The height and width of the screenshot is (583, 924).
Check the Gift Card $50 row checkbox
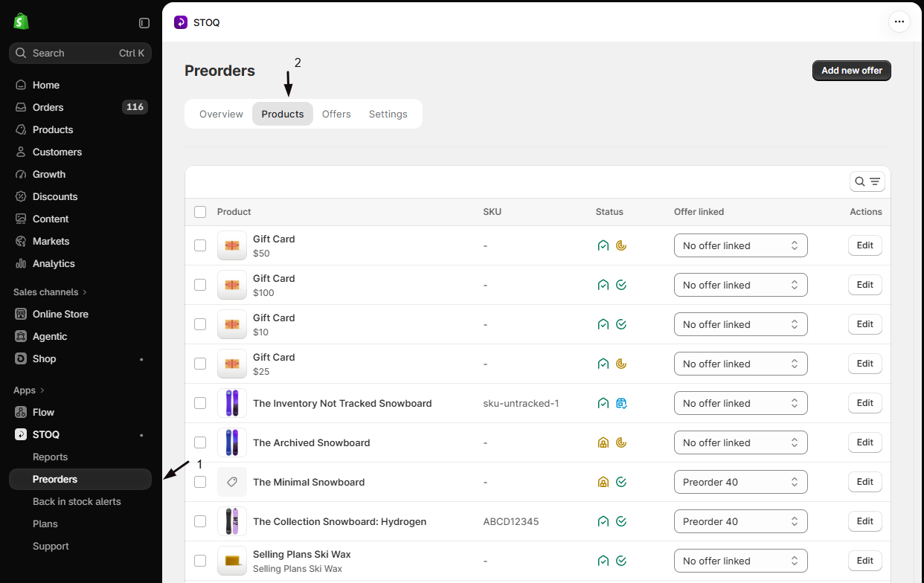200,245
